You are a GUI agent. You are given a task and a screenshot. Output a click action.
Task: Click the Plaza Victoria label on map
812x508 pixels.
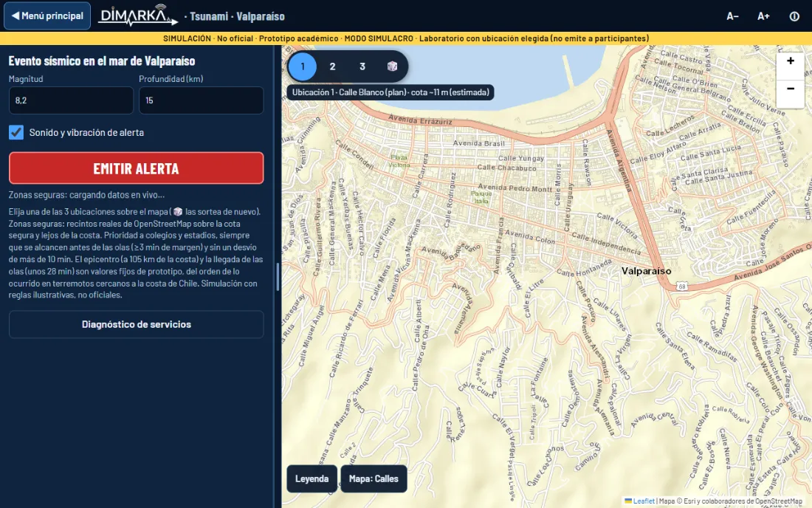399,161
